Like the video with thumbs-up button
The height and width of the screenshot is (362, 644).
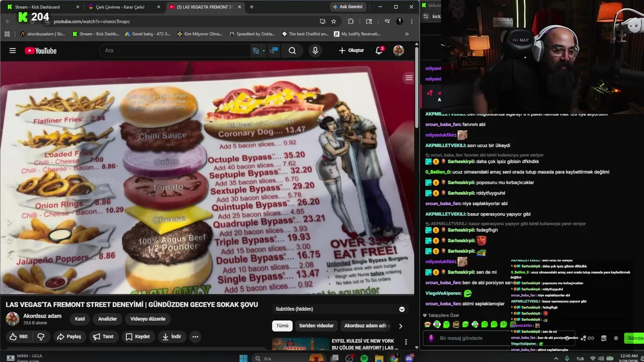pos(19,336)
